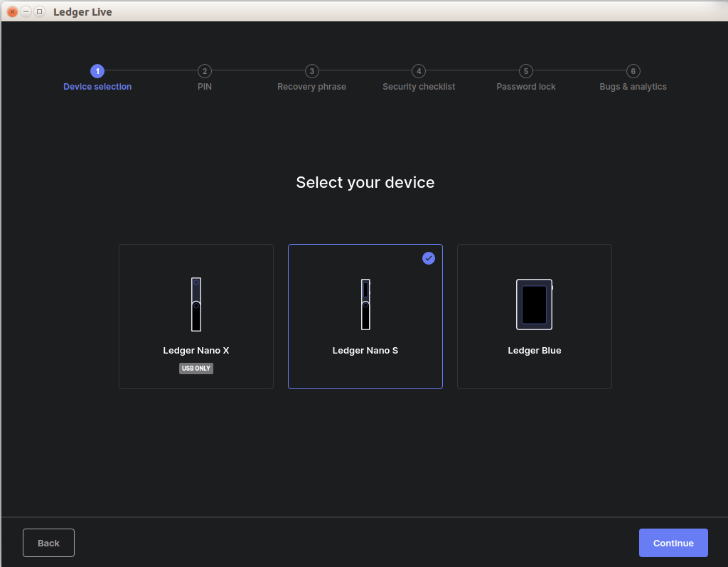Click the Continue button
The image size is (728, 567).
click(673, 543)
